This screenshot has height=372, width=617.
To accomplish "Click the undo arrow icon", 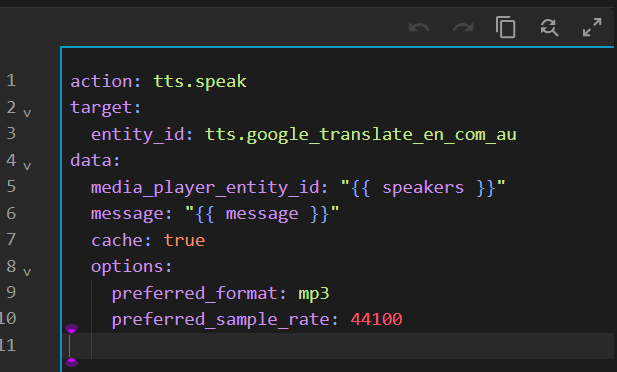I will [x=419, y=28].
